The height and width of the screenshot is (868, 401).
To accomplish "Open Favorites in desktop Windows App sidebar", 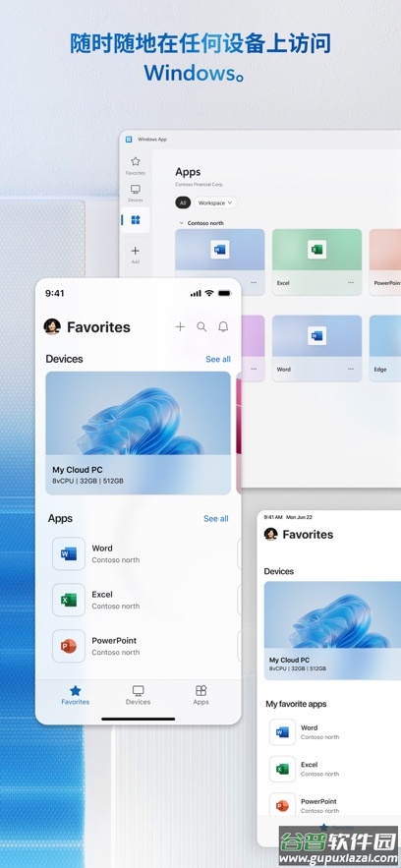I will pyautogui.click(x=135, y=165).
